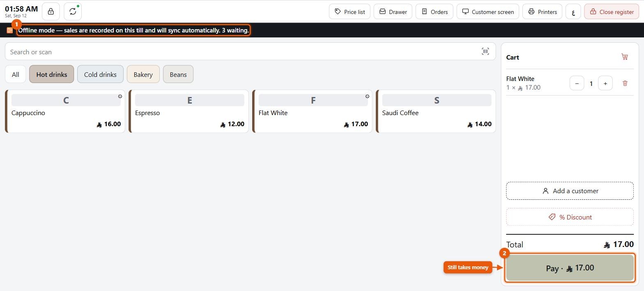644x291 pixels.
Task: Open options gear on Flat White card
Action: click(x=367, y=96)
